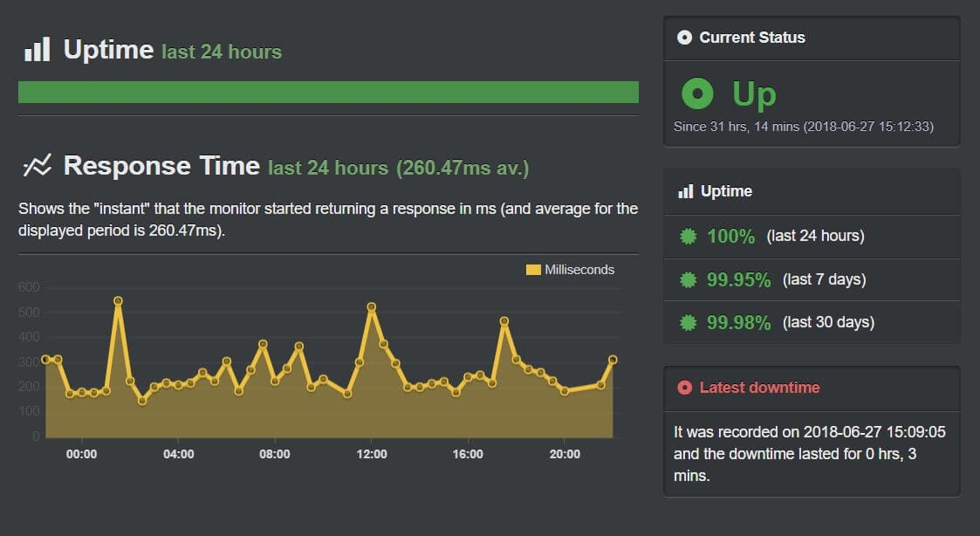This screenshot has height=536, width=980.
Task: Click the red Latest downtime icon
Action: click(x=685, y=388)
